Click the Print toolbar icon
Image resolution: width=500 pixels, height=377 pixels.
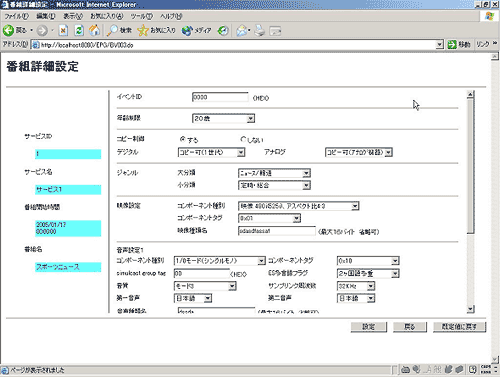coord(260,31)
